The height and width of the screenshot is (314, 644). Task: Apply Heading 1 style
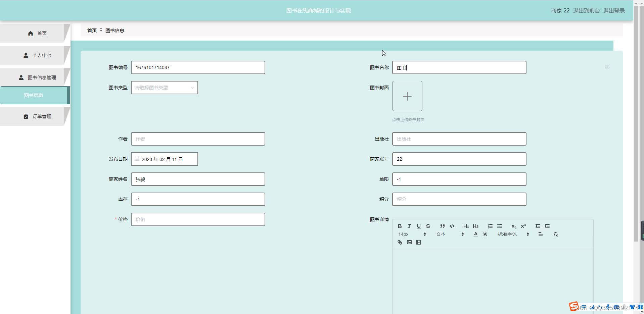tap(466, 226)
